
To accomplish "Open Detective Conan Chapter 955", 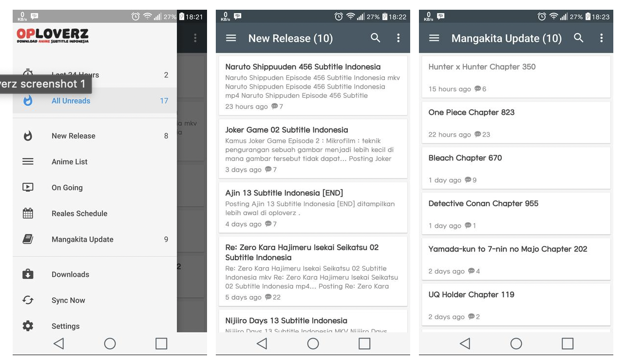I will click(x=516, y=214).
